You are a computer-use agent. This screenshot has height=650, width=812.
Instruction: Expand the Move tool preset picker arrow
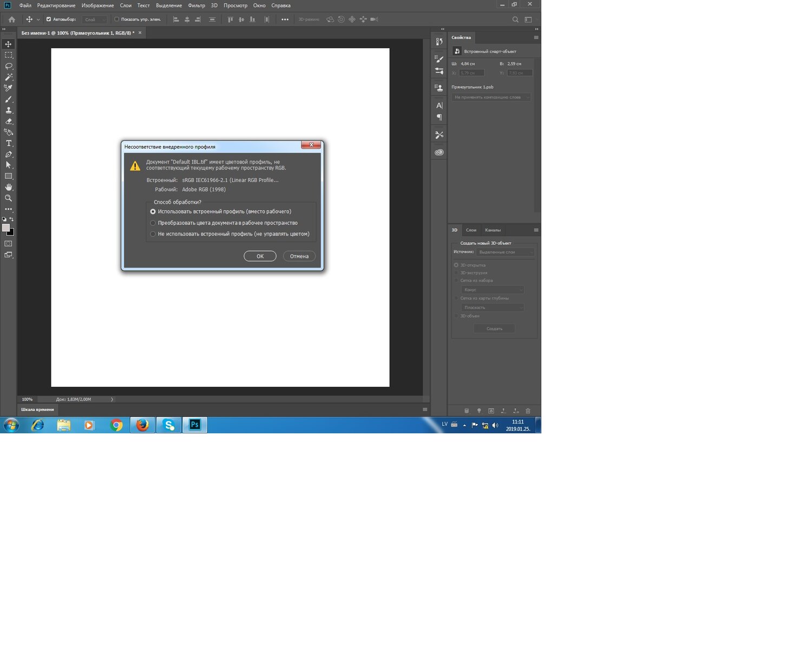click(38, 19)
